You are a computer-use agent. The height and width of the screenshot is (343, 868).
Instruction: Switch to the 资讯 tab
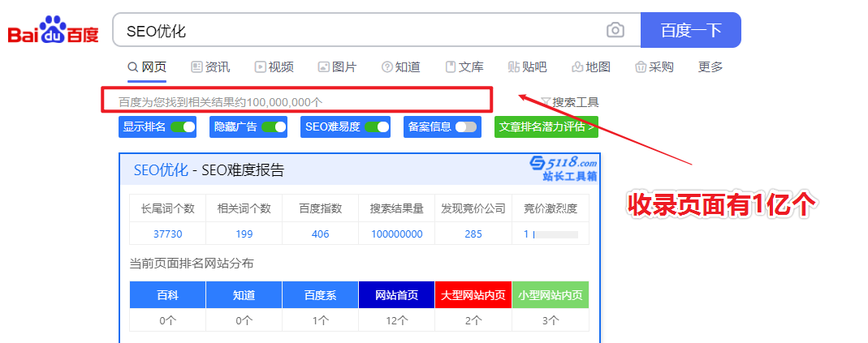point(210,67)
